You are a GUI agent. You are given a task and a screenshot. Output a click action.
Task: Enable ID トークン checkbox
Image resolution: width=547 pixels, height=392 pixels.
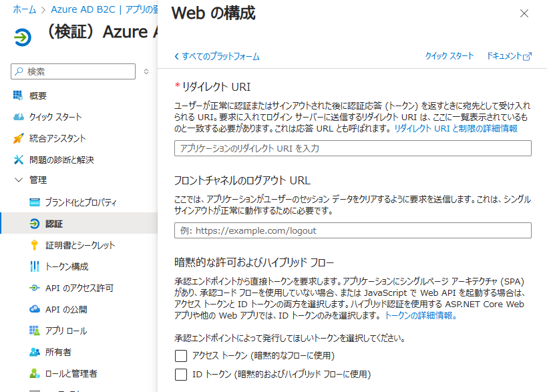coord(181,374)
